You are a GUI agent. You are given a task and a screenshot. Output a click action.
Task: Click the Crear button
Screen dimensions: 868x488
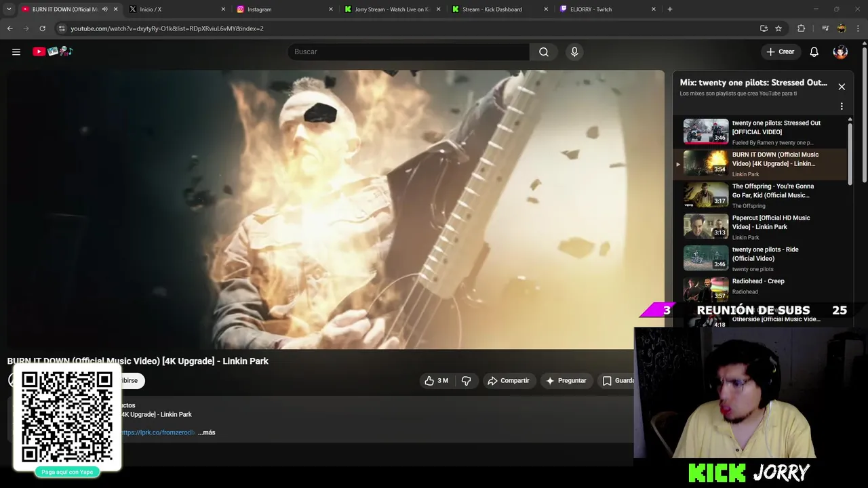780,52
